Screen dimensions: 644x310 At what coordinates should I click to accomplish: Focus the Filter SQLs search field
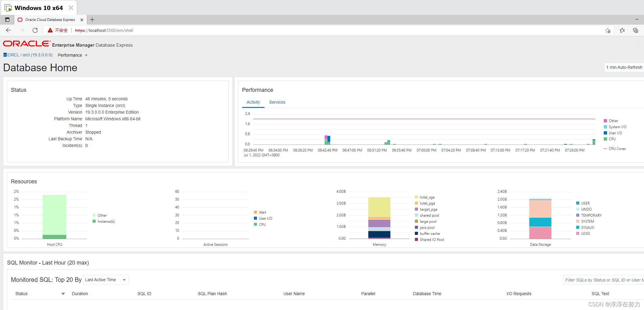coord(603,280)
